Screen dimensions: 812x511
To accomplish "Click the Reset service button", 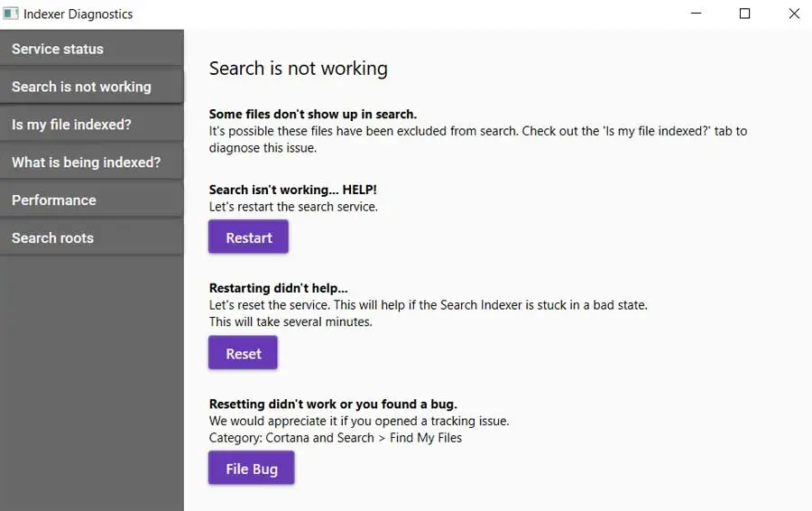I will pyautogui.click(x=243, y=353).
